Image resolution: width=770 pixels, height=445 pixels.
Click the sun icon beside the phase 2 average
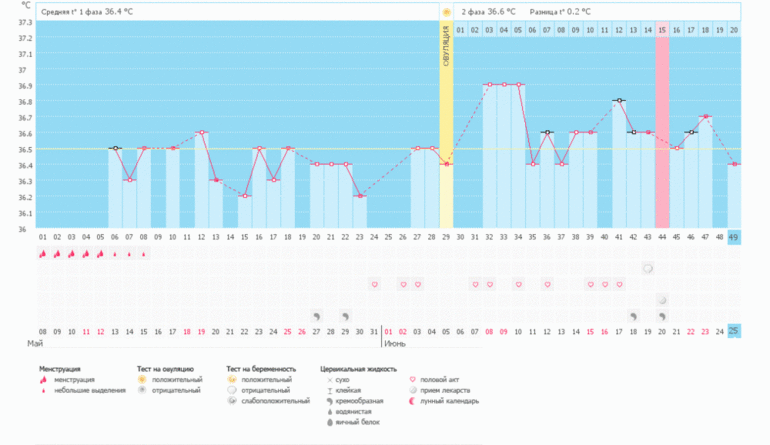(x=447, y=12)
